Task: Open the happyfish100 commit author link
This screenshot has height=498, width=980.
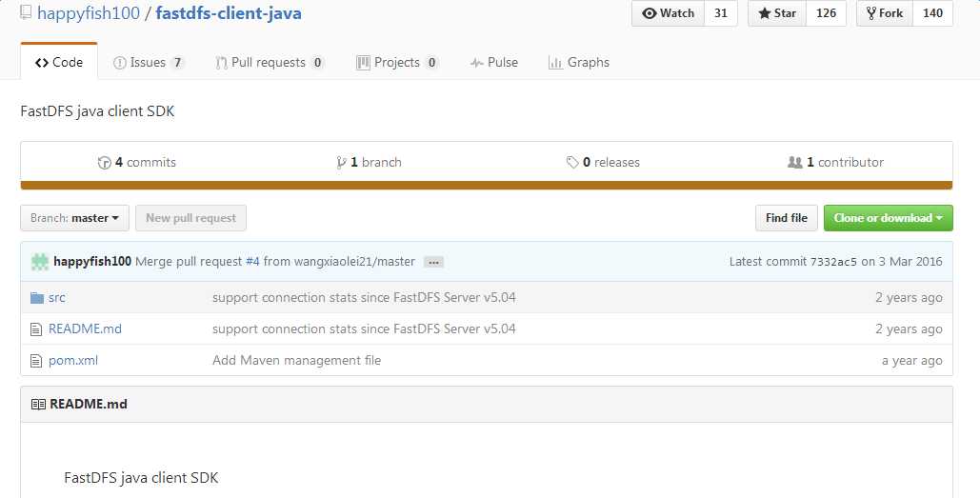Action: (x=92, y=262)
